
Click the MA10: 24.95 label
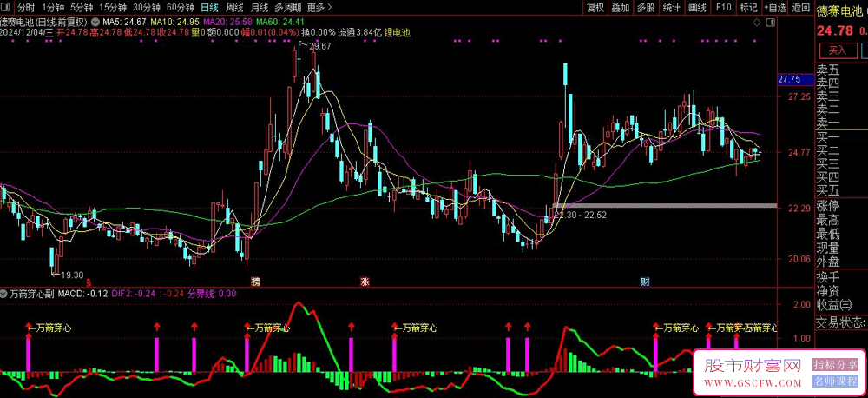(175, 22)
